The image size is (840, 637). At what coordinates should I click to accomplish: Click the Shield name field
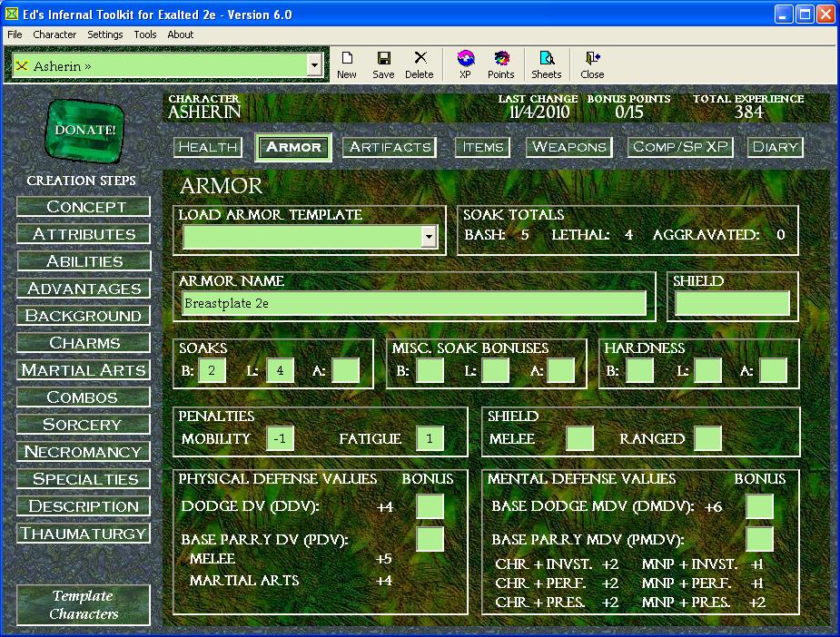[732, 303]
